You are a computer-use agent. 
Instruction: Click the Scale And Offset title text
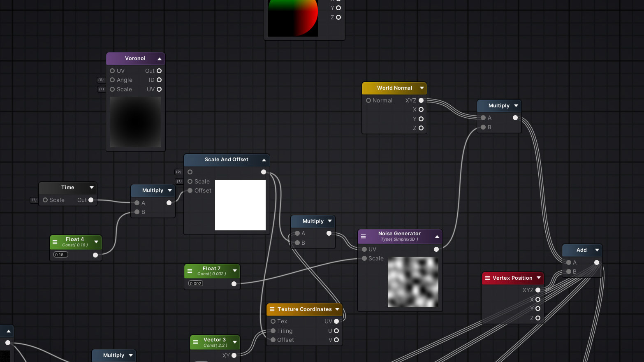(227, 160)
